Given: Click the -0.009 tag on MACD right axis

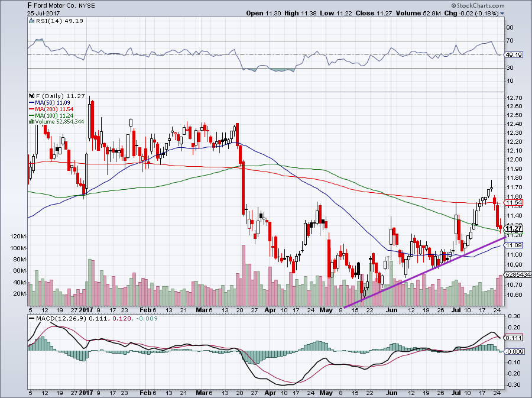Looking at the screenshot, I should (x=515, y=351).
